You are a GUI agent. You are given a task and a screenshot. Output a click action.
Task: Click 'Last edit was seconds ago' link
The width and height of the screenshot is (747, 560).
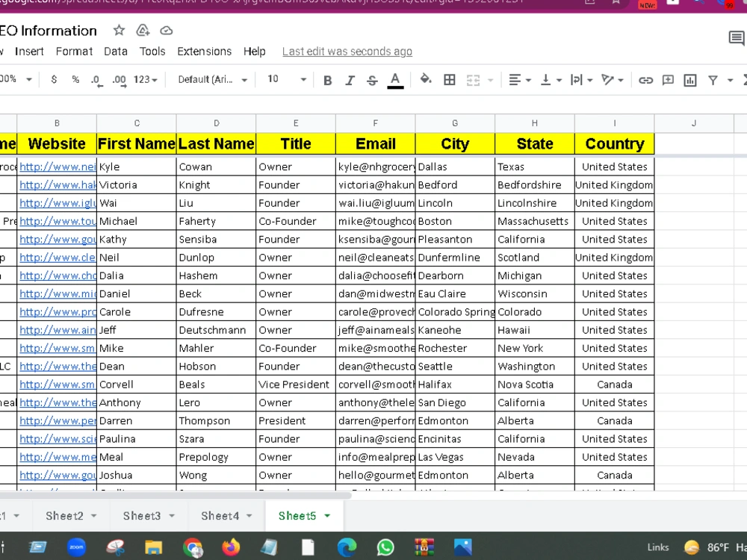point(347,52)
